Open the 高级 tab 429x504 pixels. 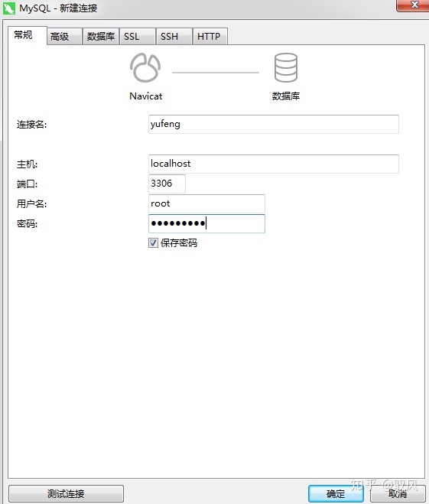(x=64, y=36)
